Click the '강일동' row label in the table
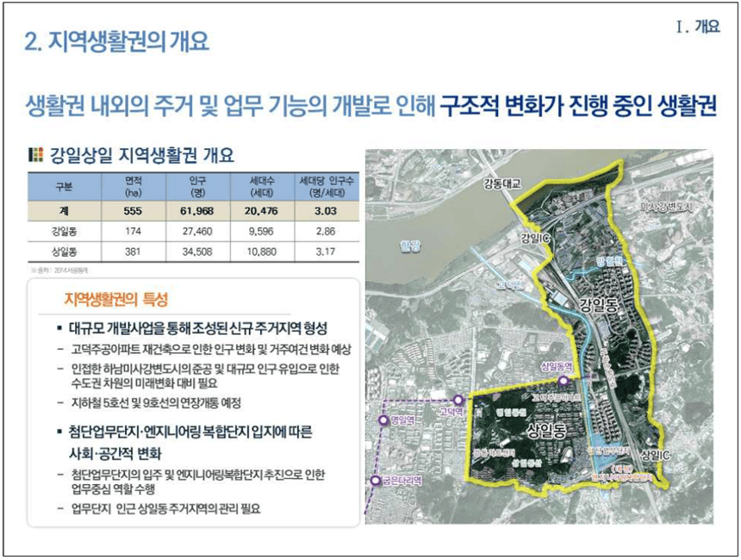Screen dimensions: 741x560 pyautogui.click(x=65, y=232)
